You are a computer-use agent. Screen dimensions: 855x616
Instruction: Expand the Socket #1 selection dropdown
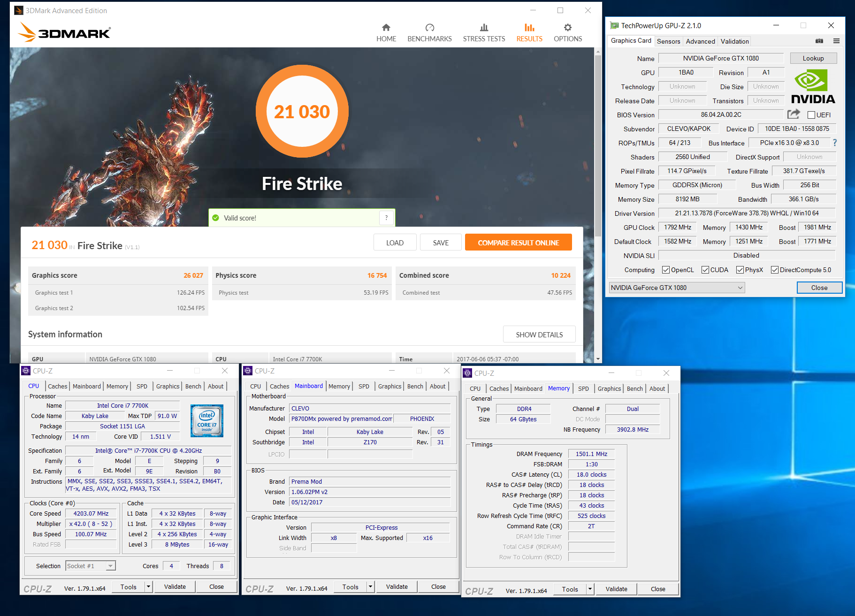pyautogui.click(x=110, y=566)
